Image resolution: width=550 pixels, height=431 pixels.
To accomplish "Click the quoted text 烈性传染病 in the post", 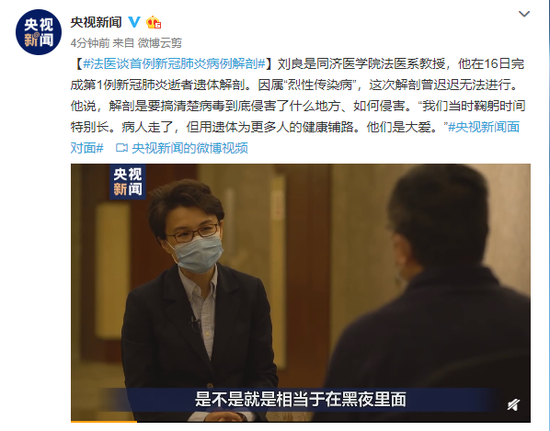I will pos(320,85).
